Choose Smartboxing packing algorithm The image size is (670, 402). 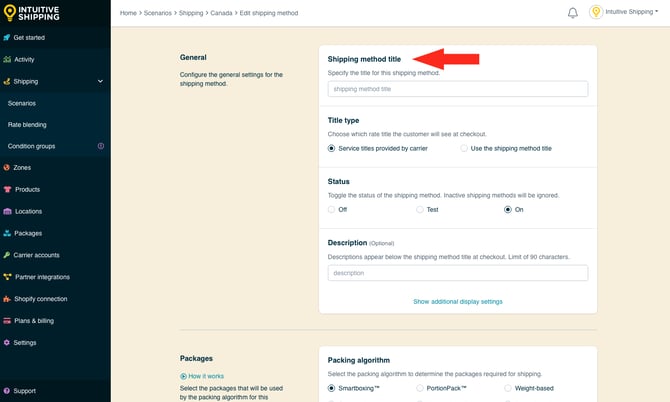[x=331, y=388]
